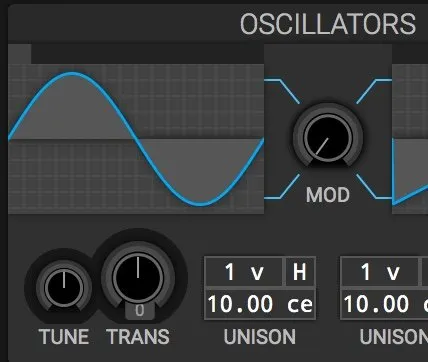Click the dark waveform selector bar above the sine wave

coord(147,54)
